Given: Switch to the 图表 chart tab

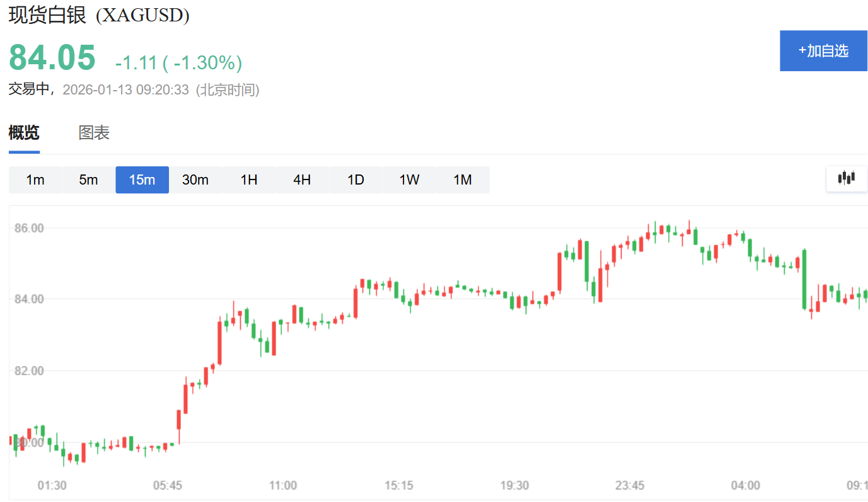Looking at the screenshot, I should click(x=94, y=133).
